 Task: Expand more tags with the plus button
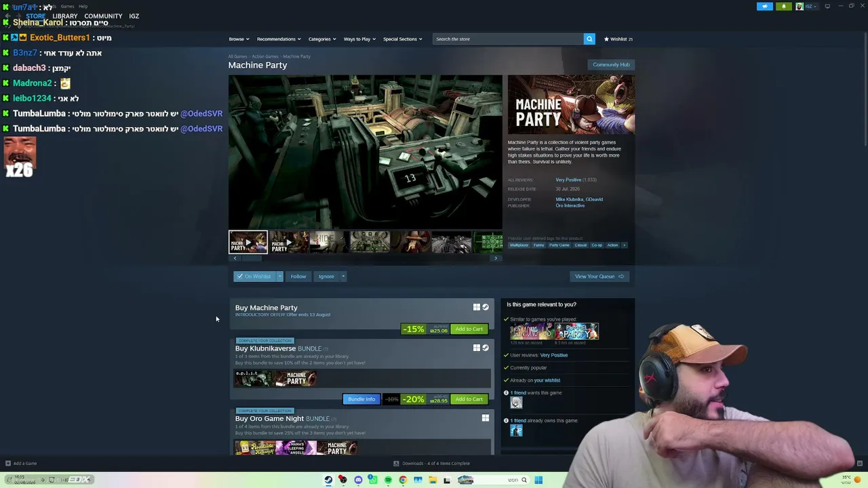625,245
